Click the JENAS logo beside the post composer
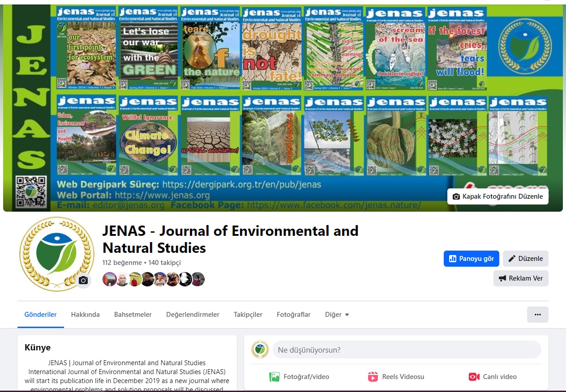The width and height of the screenshot is (566, 392). [260, 349]
